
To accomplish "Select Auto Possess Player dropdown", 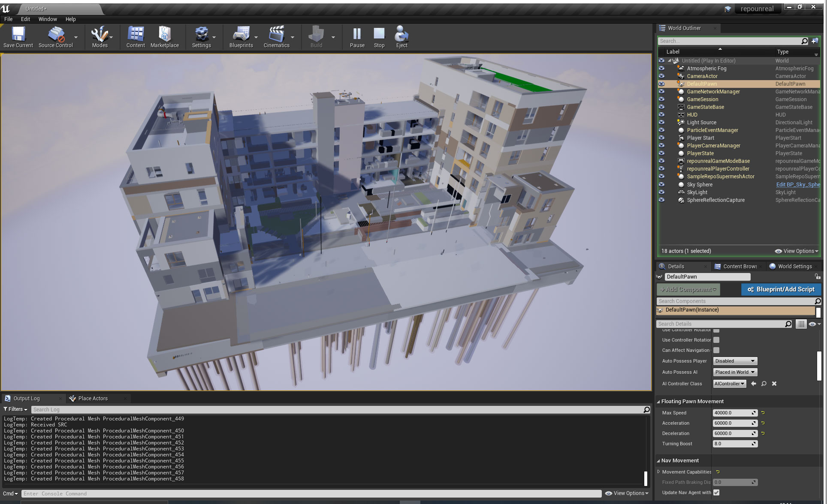I will (734, 360).
